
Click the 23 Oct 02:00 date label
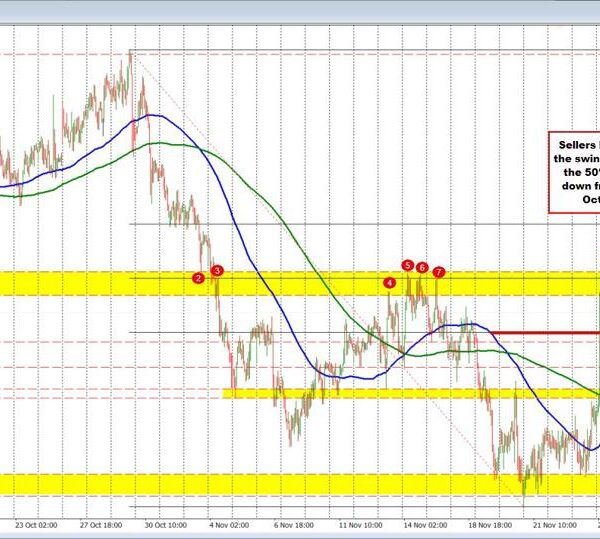click(36, 523)
